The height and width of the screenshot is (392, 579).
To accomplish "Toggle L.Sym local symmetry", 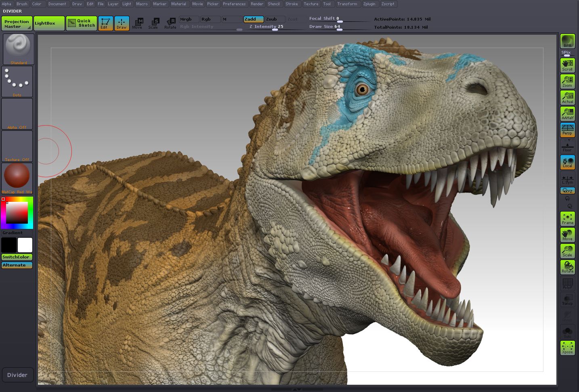I will (567, 178).
